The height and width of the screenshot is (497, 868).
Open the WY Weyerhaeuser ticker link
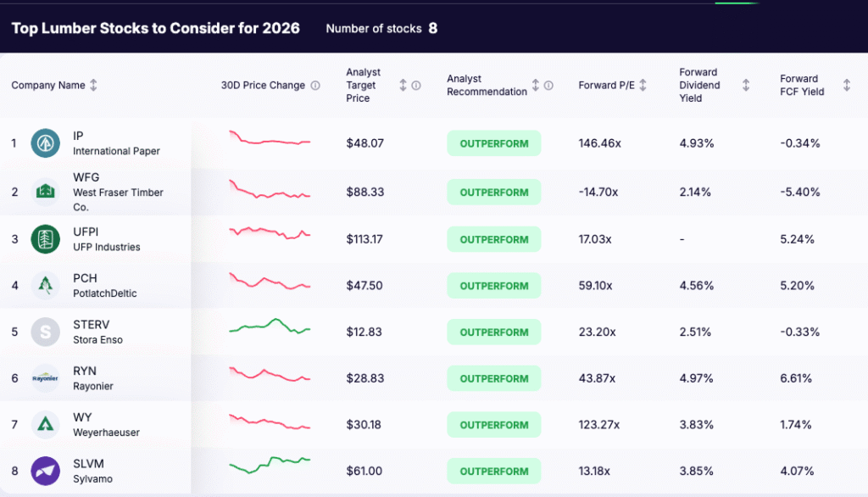(x=82, y=417)
